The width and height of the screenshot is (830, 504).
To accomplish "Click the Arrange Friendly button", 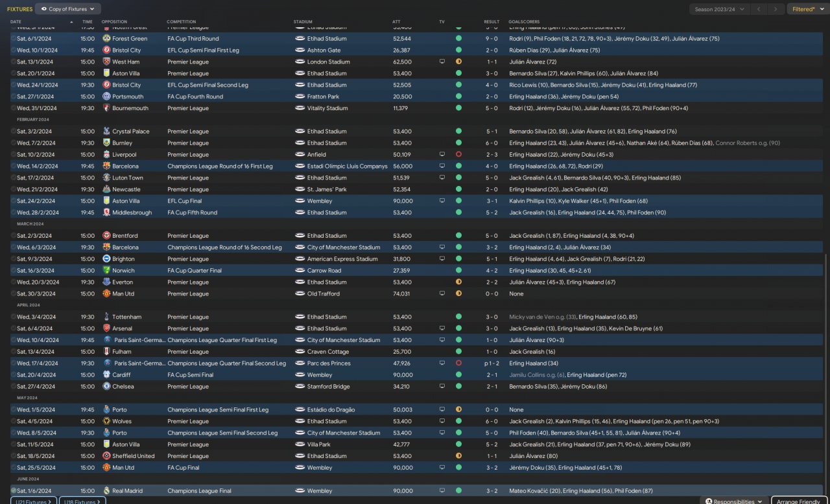I will pos(800,501).
